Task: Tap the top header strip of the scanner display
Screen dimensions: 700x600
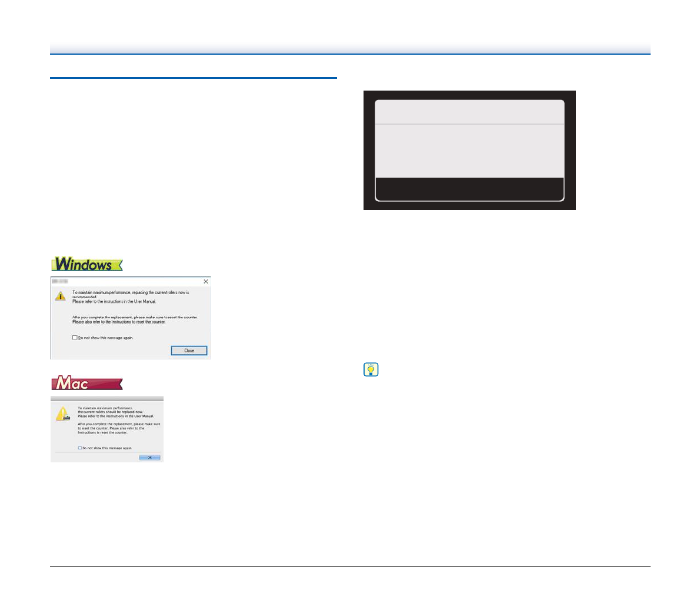Action: [x=469, y=112]
